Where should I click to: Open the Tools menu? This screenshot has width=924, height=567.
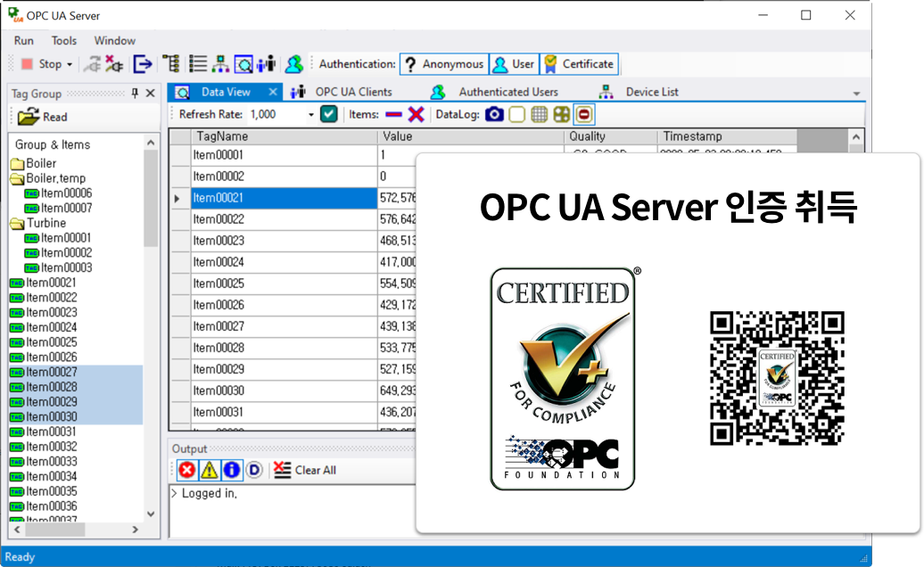point(63,41)
